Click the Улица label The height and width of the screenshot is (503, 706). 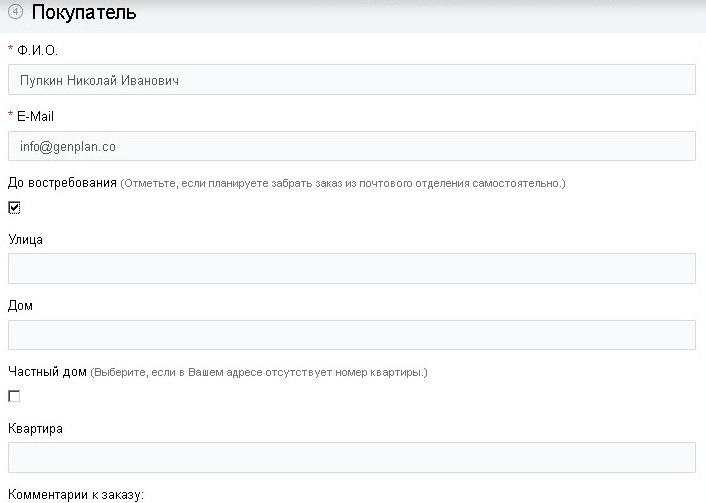(25, 239)
